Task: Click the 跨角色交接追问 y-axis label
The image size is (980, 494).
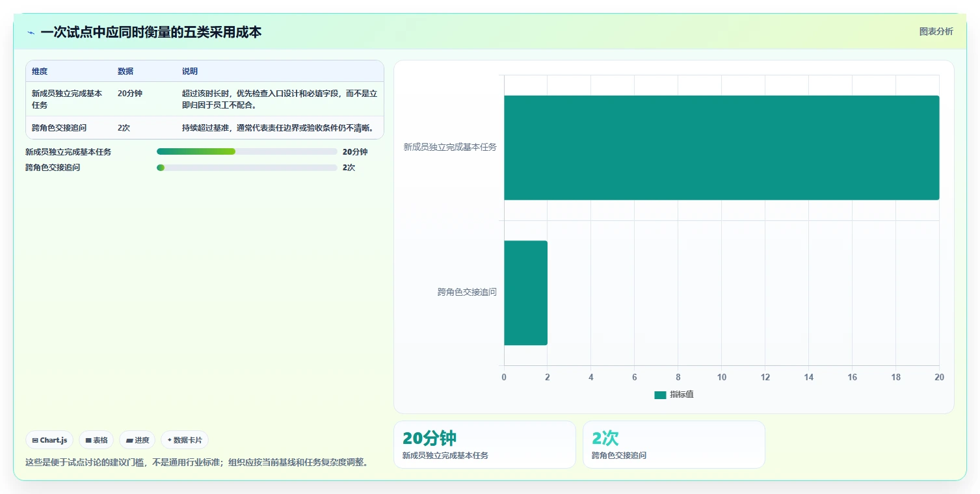Action: click(467, 292)
